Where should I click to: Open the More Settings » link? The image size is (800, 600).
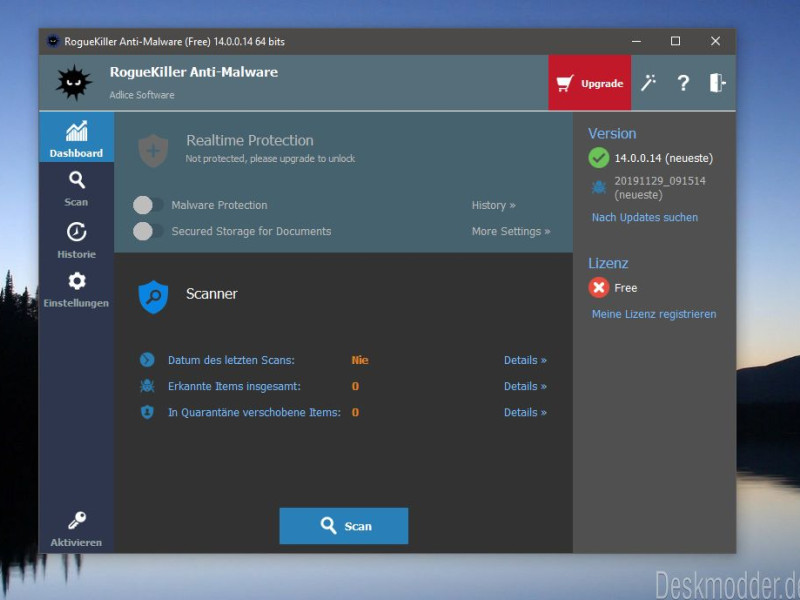click(x=511, y=231)
